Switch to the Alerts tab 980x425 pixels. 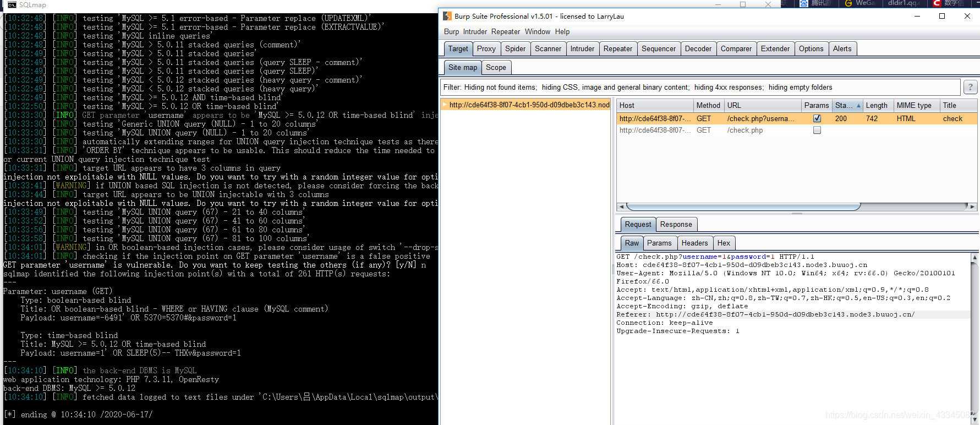[842, 48]
